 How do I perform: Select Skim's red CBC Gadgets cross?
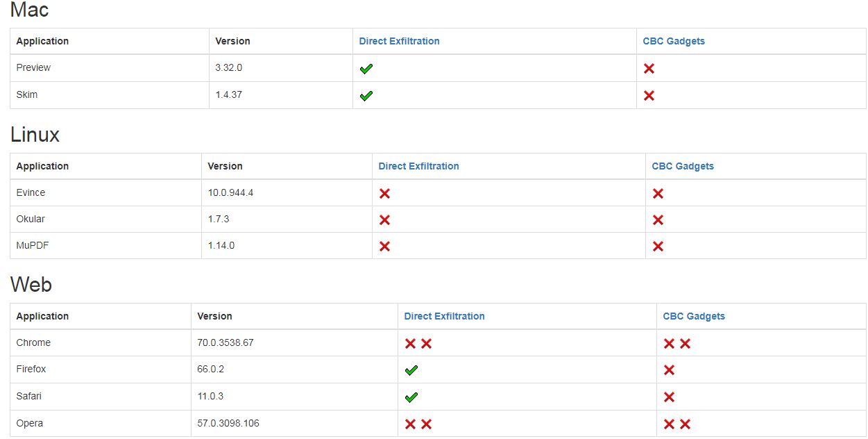[x=649, y=96]
